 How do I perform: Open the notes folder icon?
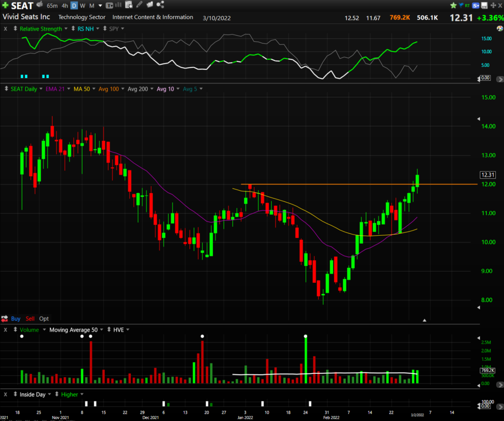click(x=150, y=4)
